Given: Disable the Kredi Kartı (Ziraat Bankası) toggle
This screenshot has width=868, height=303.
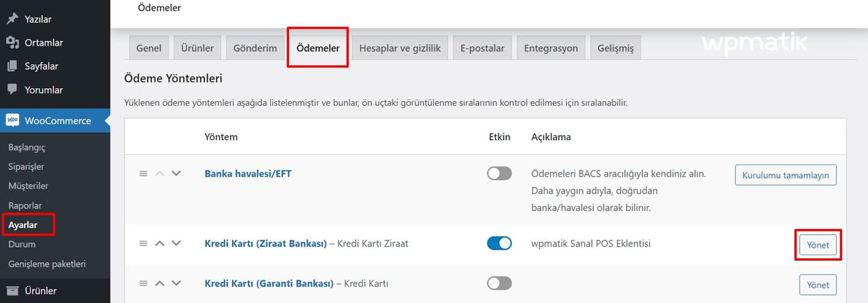Looking at the screenshot, I should point(500,244).
